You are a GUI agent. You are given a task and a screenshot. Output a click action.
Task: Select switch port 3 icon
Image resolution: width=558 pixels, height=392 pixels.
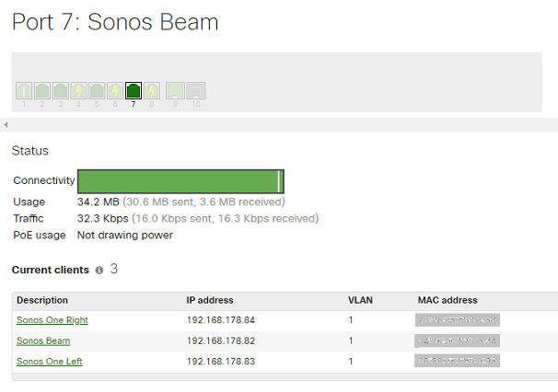coord(61,90)
